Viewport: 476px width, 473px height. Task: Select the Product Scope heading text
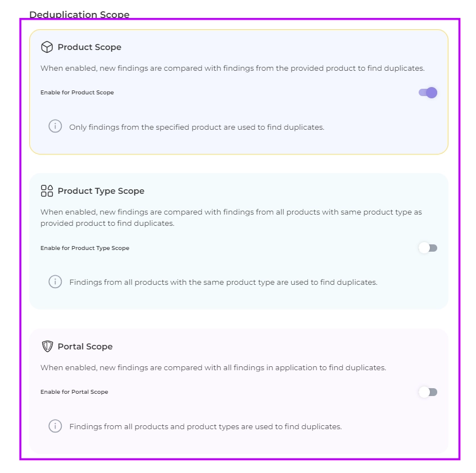coord(89,47)
